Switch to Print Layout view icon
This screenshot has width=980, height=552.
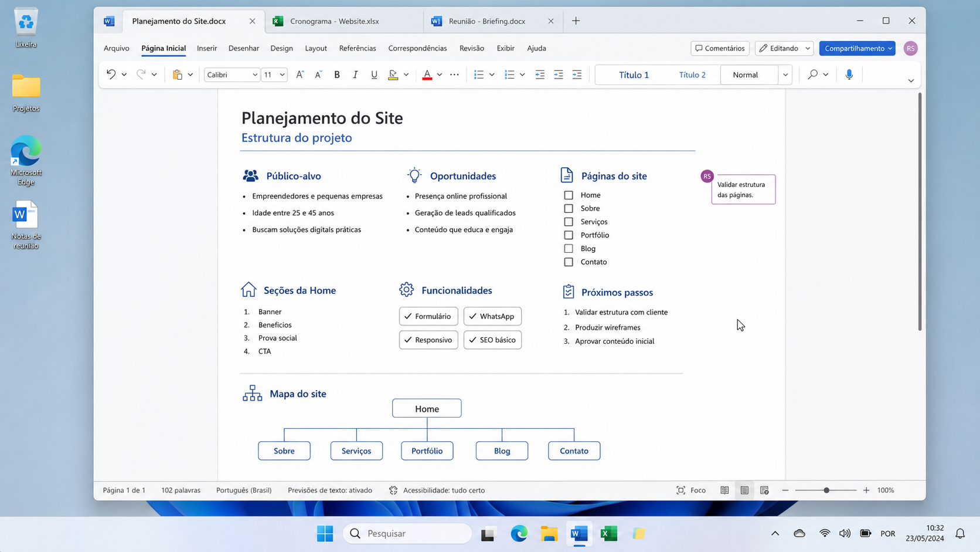744,490
